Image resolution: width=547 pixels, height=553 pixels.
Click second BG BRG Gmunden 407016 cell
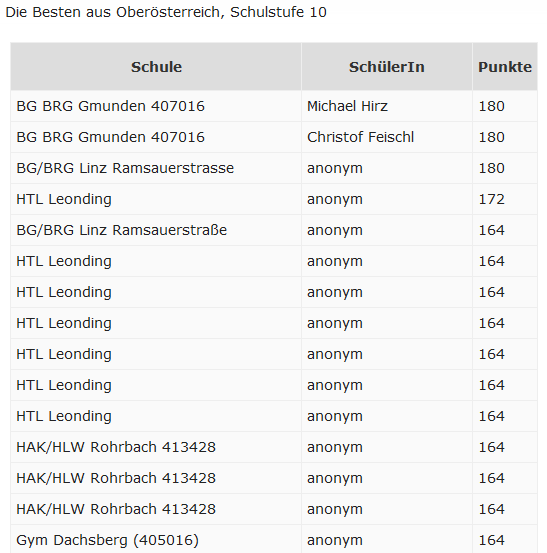click(156, 137)
